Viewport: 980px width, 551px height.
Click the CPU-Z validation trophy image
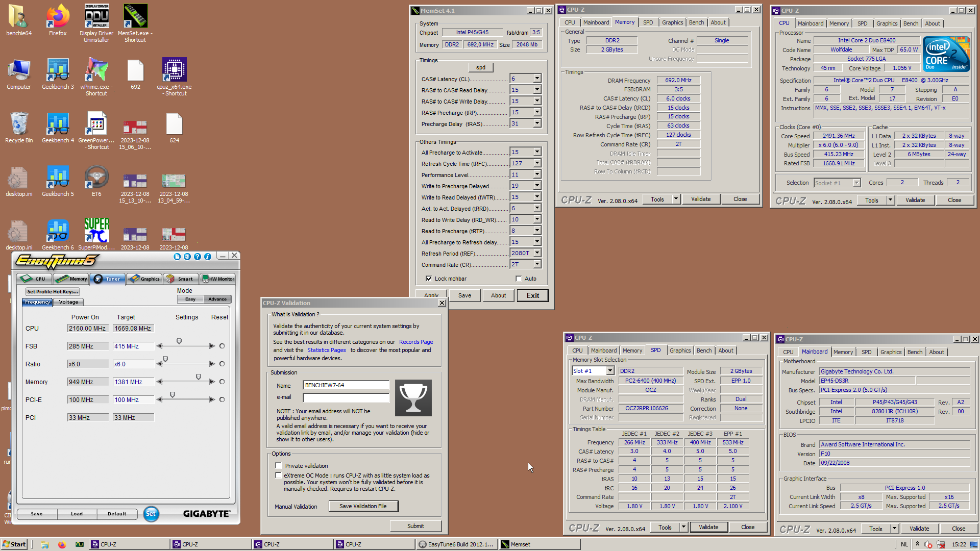click(x=413, y=398)
